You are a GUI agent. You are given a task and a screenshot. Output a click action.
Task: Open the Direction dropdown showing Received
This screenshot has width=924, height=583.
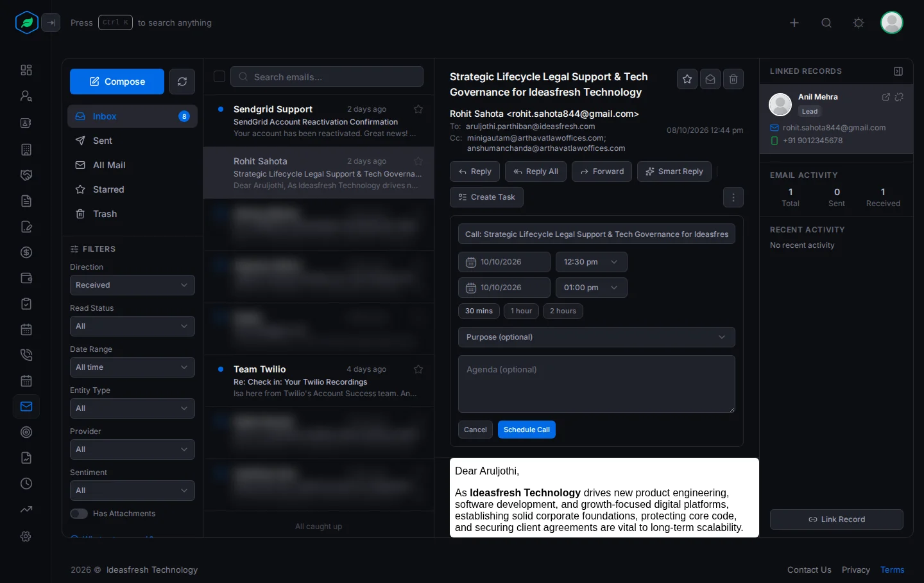(x=132, y=285)
